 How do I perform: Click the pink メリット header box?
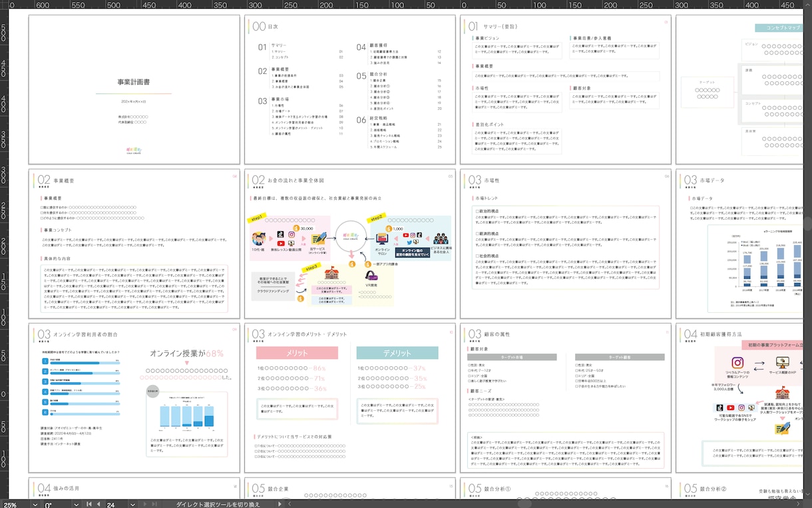[x=297, y=352]
